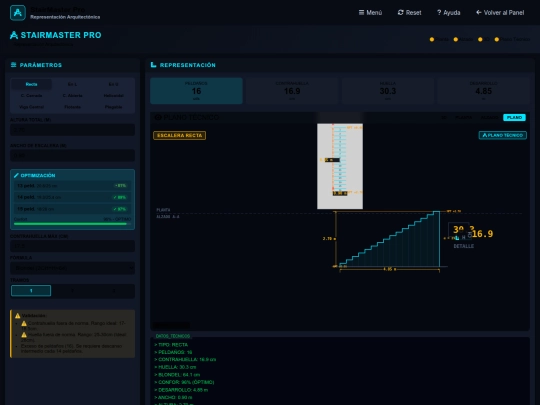Select the En U stair type
This screenshot has height=405, width=540.
(113, 84)
